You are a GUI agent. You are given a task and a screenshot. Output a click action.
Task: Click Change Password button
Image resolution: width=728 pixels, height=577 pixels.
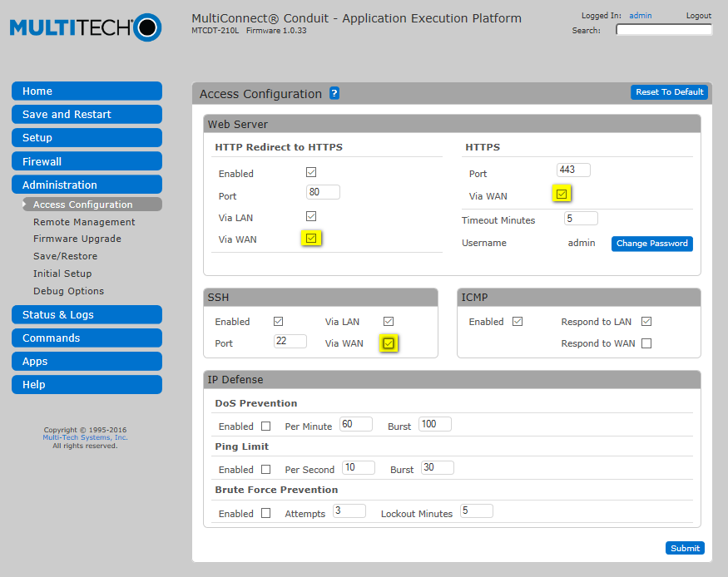651,244
